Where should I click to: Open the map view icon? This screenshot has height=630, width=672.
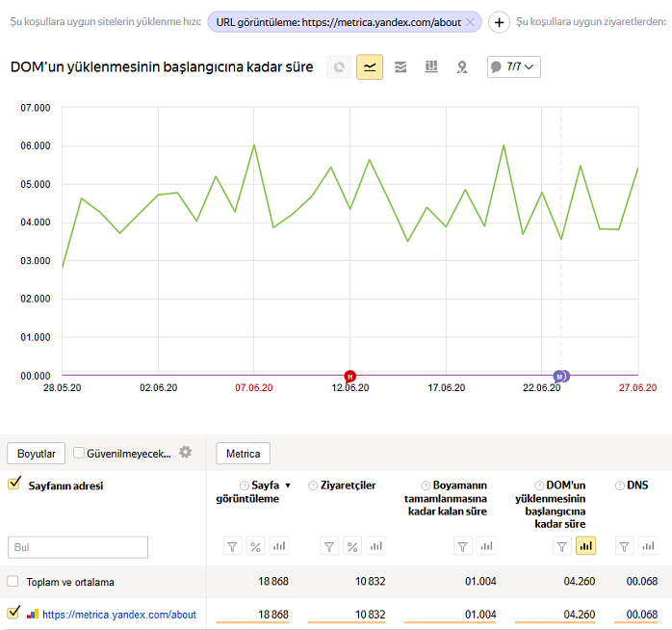tap(462, 66)
